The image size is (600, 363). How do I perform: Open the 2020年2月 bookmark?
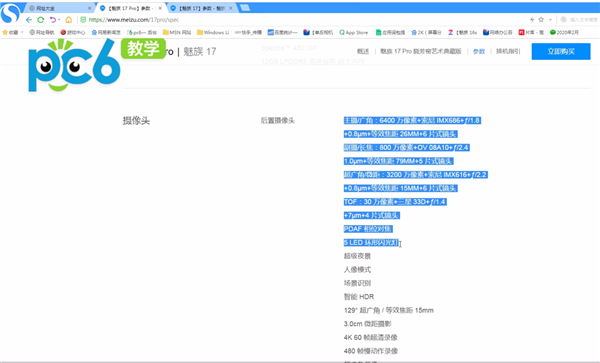coord(564,33)
